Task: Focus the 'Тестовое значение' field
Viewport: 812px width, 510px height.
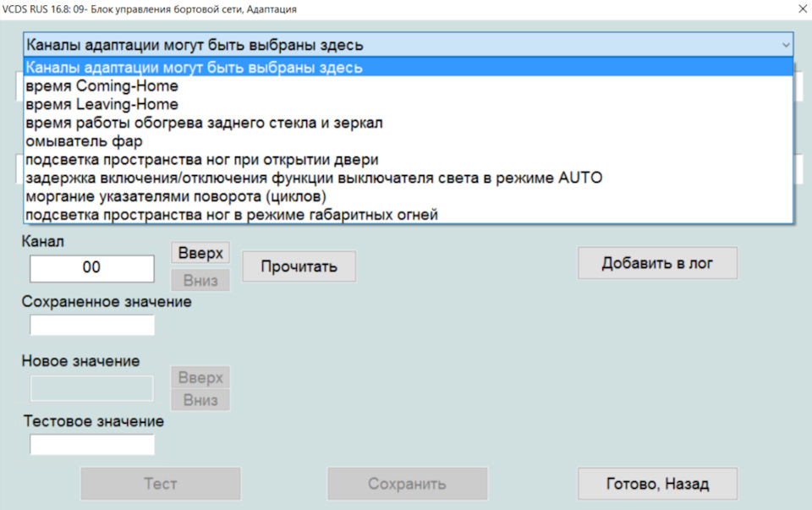Action: click(92, 445)
